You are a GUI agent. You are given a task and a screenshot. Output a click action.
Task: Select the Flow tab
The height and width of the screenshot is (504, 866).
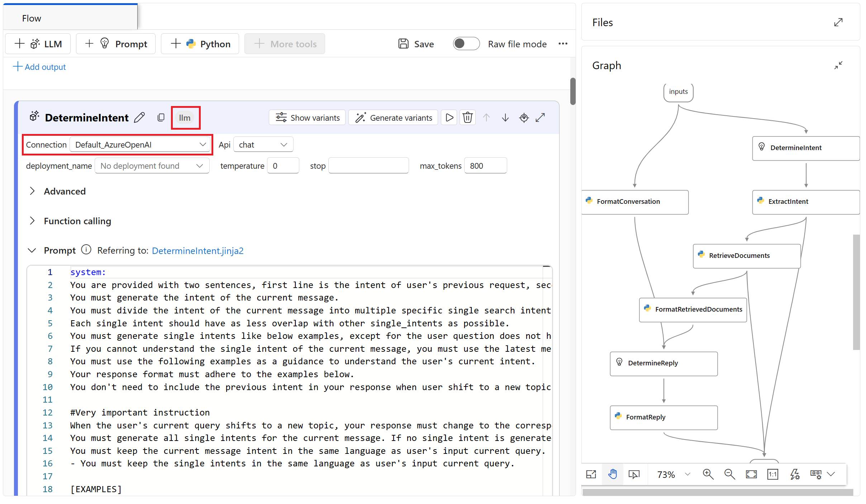(x=32, y=18)
